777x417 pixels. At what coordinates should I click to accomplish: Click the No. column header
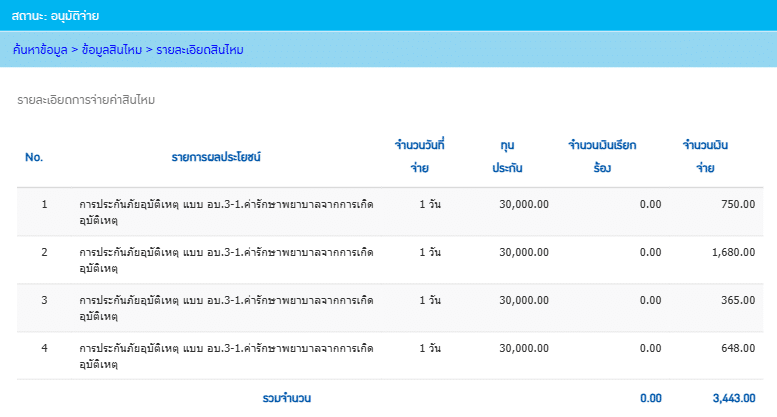34,157
